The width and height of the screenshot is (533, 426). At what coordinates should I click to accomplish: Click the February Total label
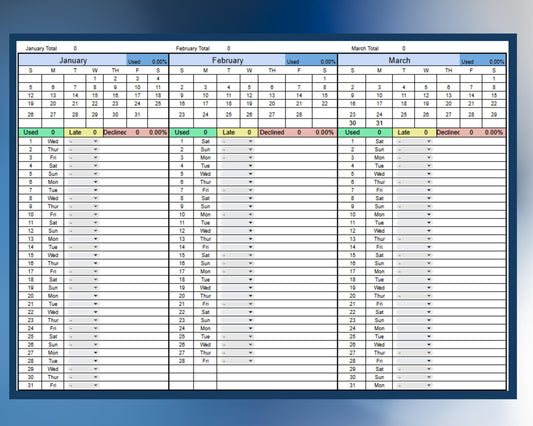193,48
